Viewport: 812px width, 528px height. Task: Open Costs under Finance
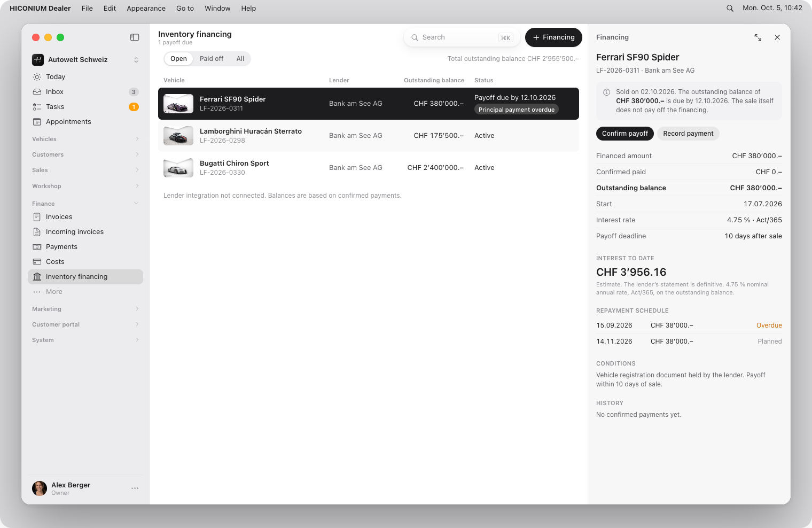(x=85, y=262)
